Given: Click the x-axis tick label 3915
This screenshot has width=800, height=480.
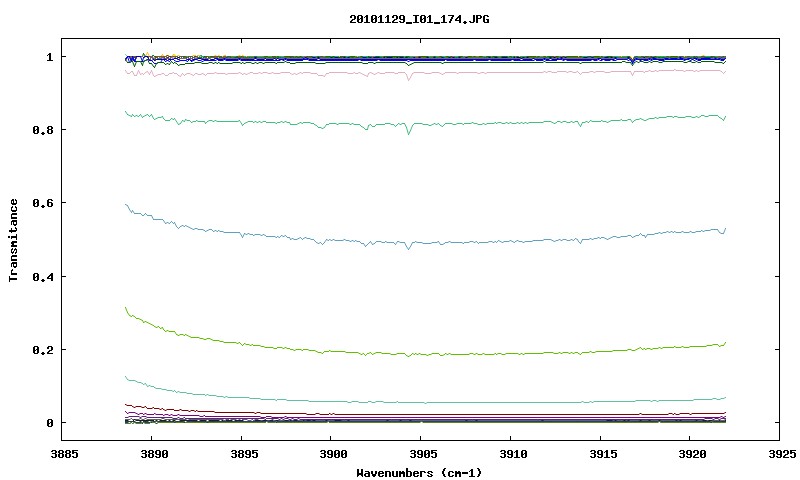Looking at the screenshot, I should pos(603,454).
